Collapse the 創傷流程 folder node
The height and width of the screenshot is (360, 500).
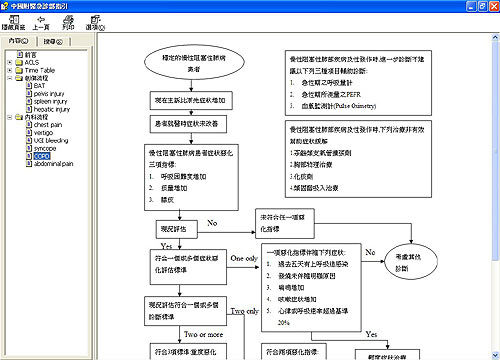coord(10,78)
